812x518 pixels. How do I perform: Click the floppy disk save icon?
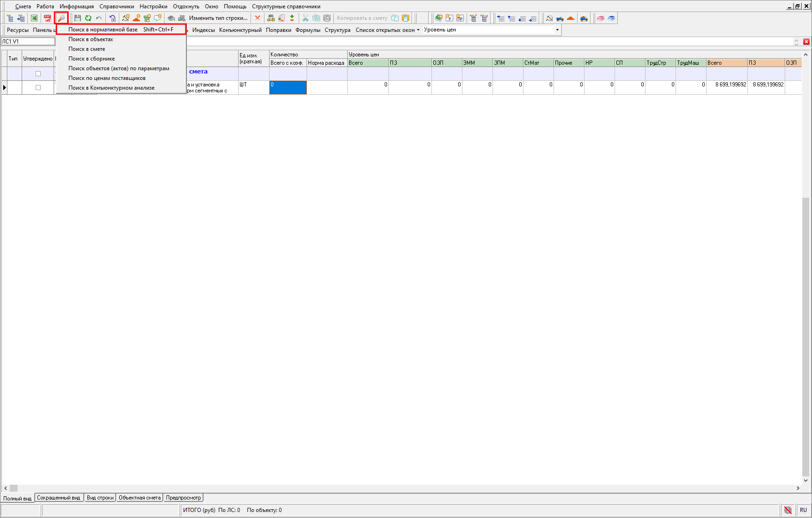[78, 18]
